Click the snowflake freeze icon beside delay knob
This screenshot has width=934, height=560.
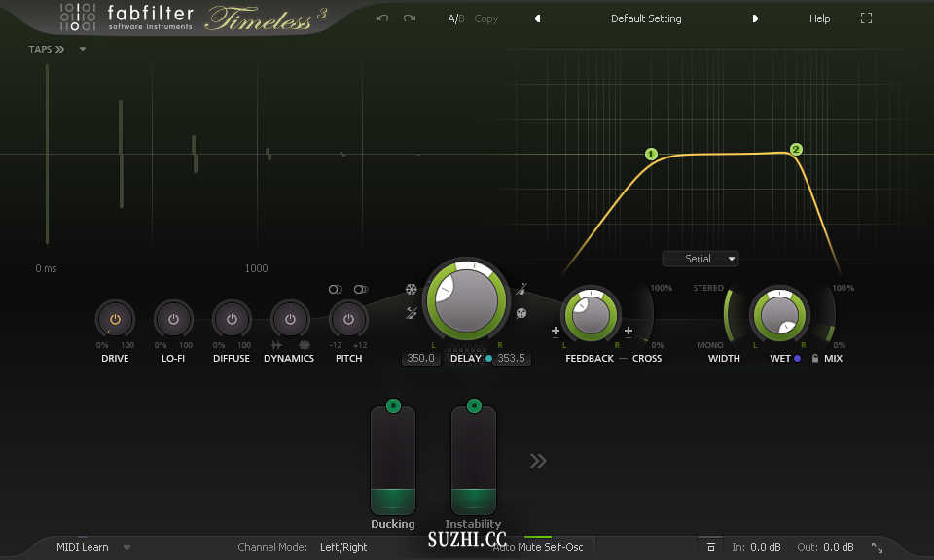click(x=412, y=289)
